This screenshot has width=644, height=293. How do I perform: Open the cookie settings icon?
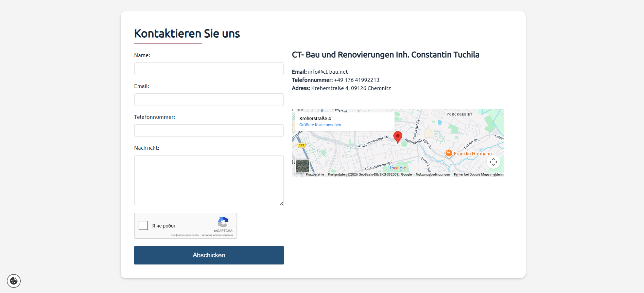click(x=14, y=281)
